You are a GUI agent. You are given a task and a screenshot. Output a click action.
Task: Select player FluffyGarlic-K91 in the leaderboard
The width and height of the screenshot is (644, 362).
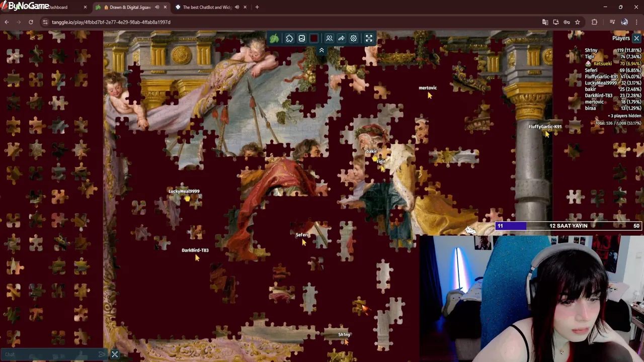613,76
